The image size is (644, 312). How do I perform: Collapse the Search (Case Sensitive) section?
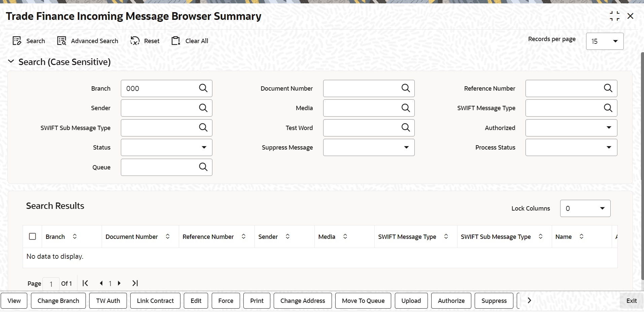(11, 61)
